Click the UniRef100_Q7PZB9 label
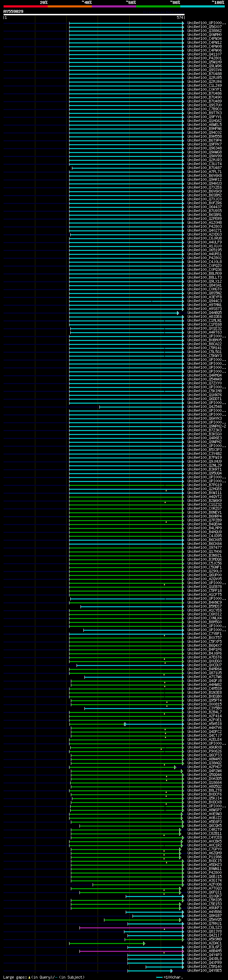The image size is (228, 980). pyautogui.click(x=204, y=520)
